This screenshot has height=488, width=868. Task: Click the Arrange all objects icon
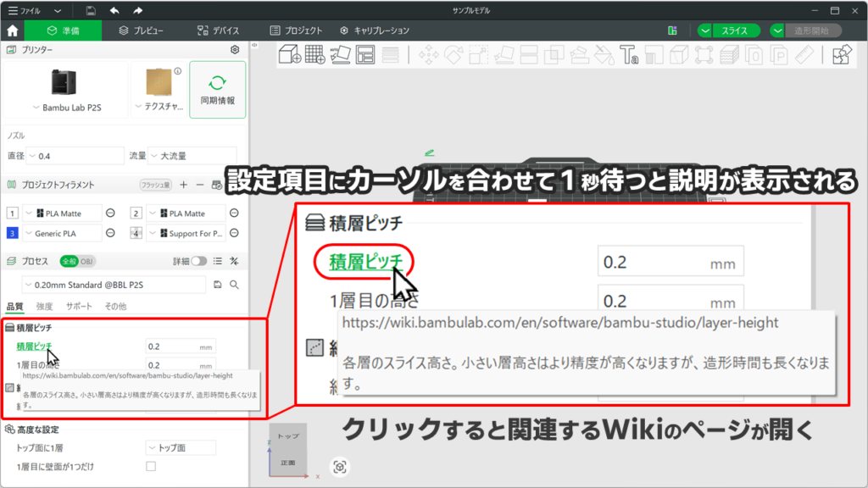[x=365, y=55]
